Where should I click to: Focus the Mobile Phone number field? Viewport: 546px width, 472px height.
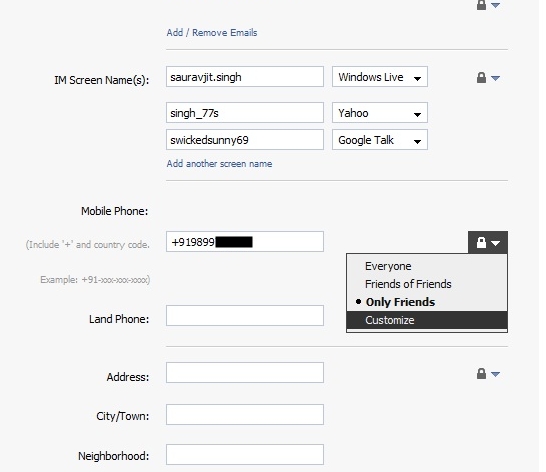click(x=245, y=241)
